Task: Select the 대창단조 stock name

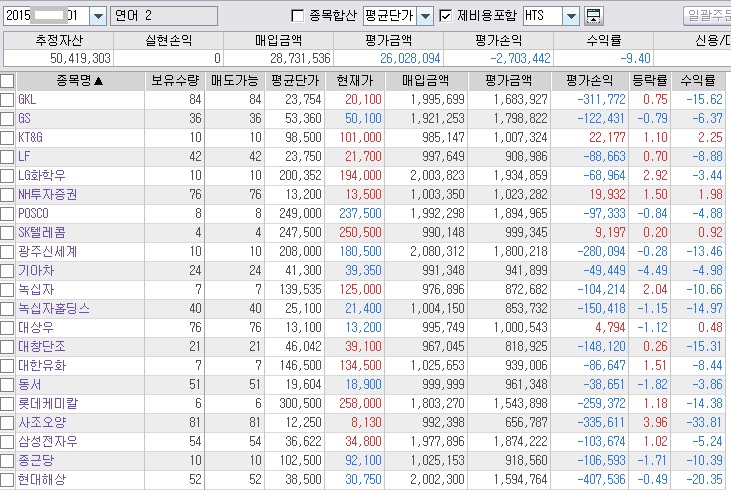Action: pos(42,347)
